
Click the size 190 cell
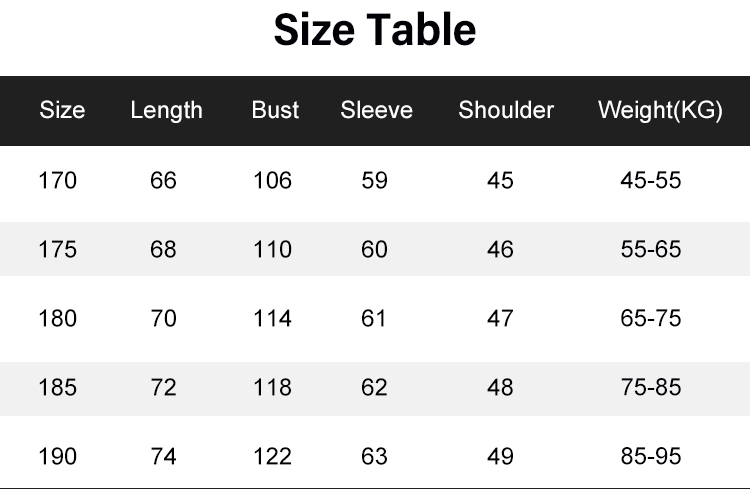[57, 457]
